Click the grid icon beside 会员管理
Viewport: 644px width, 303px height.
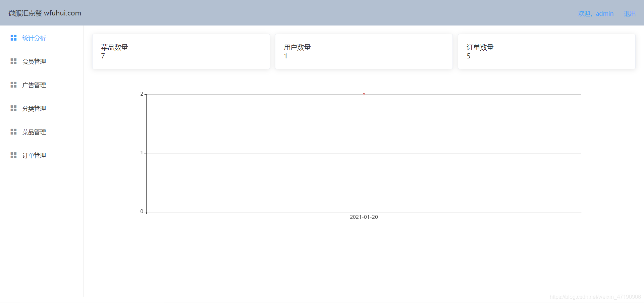click(x=13, y=61)
